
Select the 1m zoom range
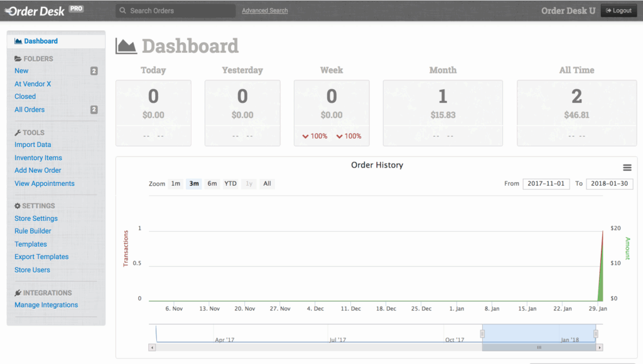point(176,184)
